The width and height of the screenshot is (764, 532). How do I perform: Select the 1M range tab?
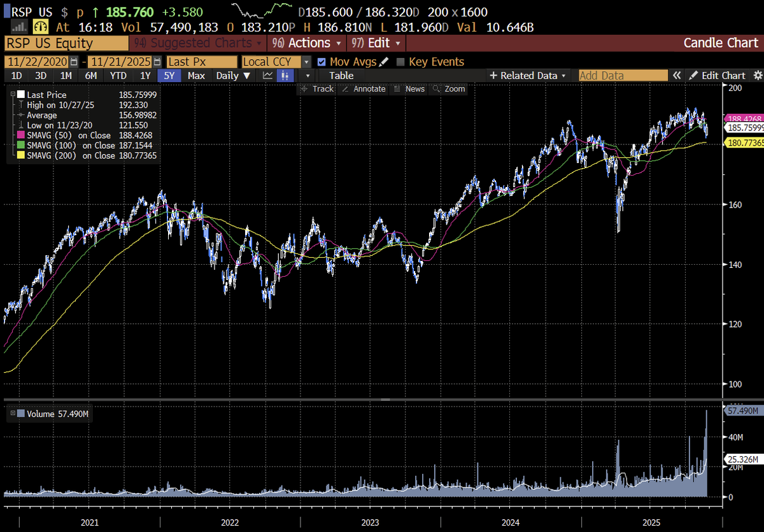(66, 75)
